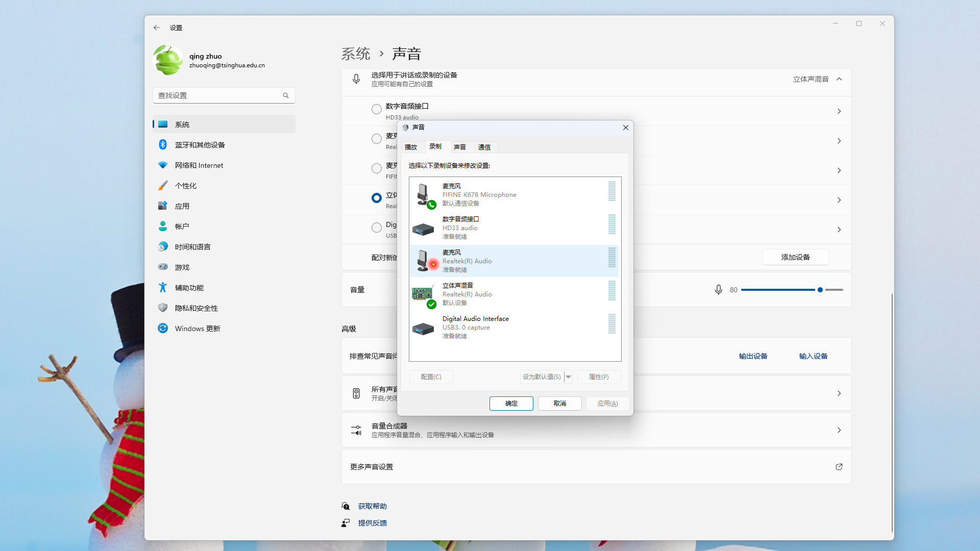The height and width of the screenshot is (551, 980).
Task: Mute the microphone using the volume icon
Action: (718, 290)
